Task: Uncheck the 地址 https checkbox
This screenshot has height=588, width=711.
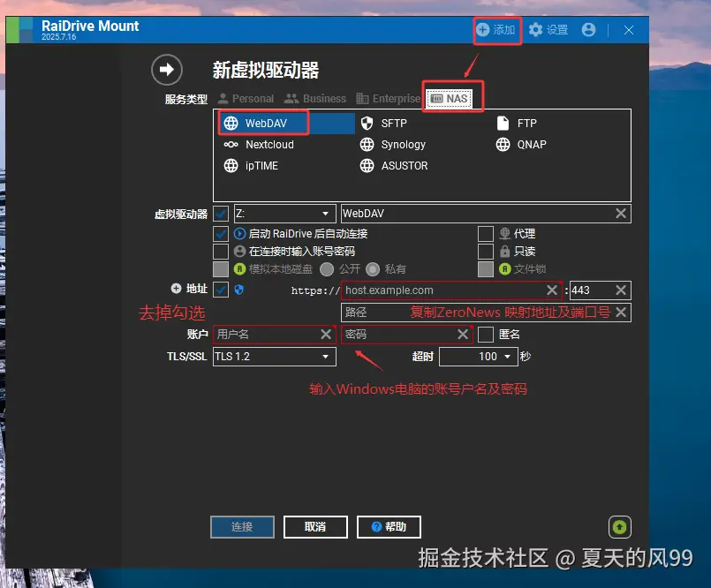Action: pos(221,290)
